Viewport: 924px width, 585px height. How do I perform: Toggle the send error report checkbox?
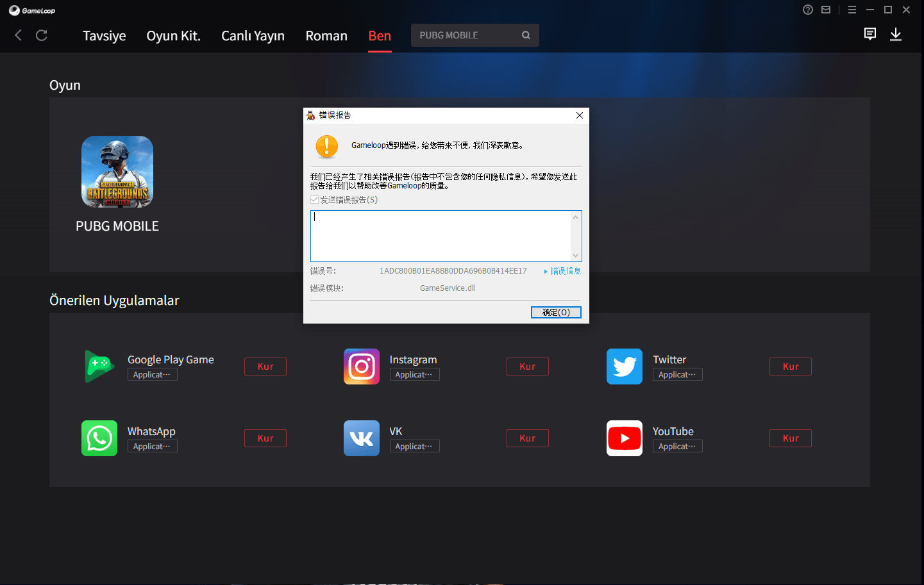[x=314, y=200]
